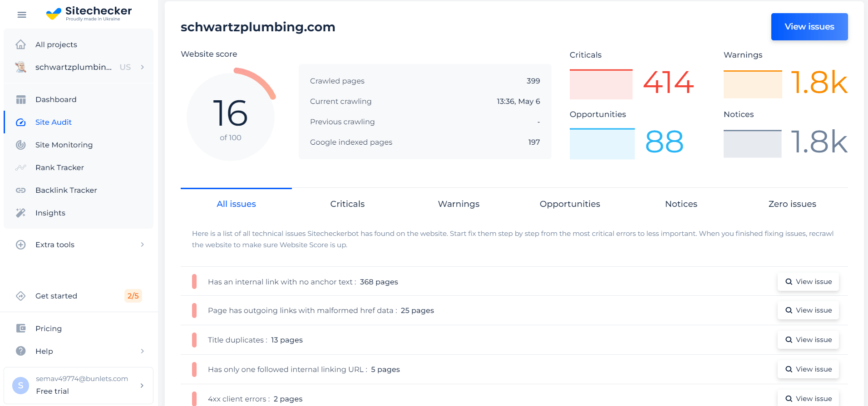View issue for Title duplicates
Screen dimensions: 868x406
808,340
